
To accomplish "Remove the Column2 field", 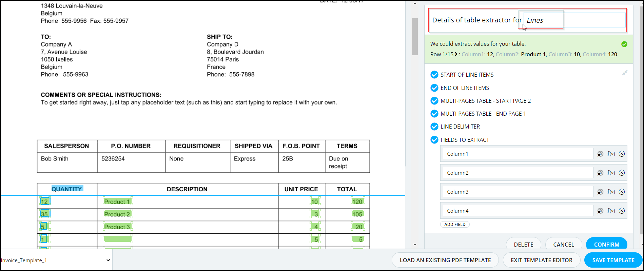I will pos(622,173).
